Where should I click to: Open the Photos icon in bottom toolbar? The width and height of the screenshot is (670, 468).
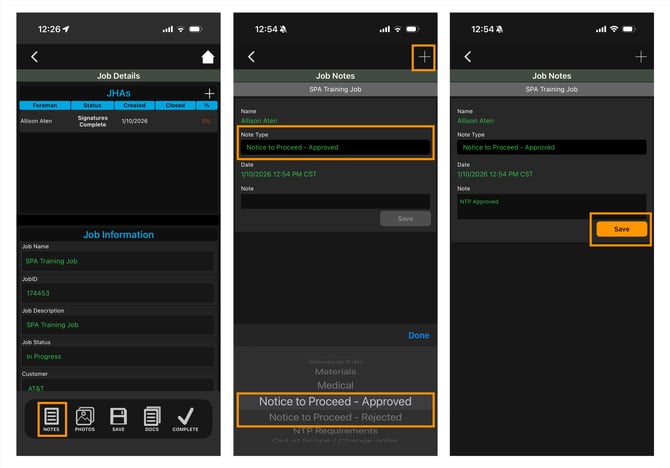coord(85,418)
